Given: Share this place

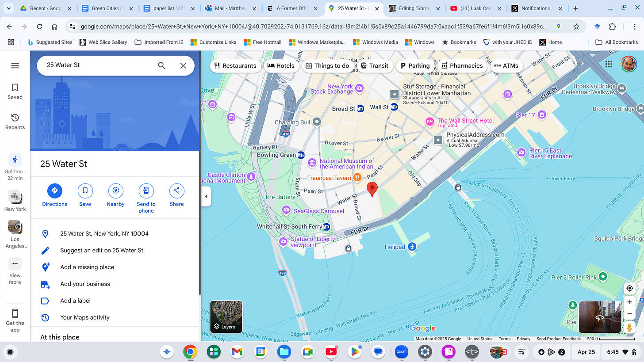Looking at the screenshot, I should (176, 195).
